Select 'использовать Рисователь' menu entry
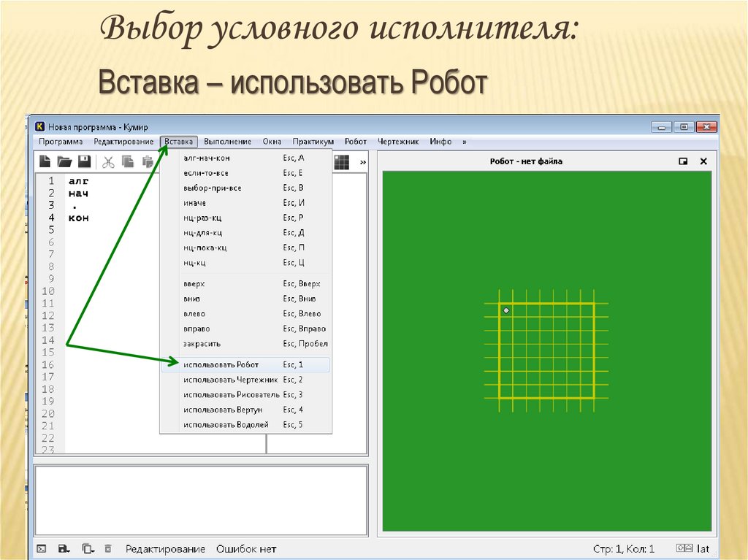The height and width of the screenshot is (560, 748). pos(245,394)
